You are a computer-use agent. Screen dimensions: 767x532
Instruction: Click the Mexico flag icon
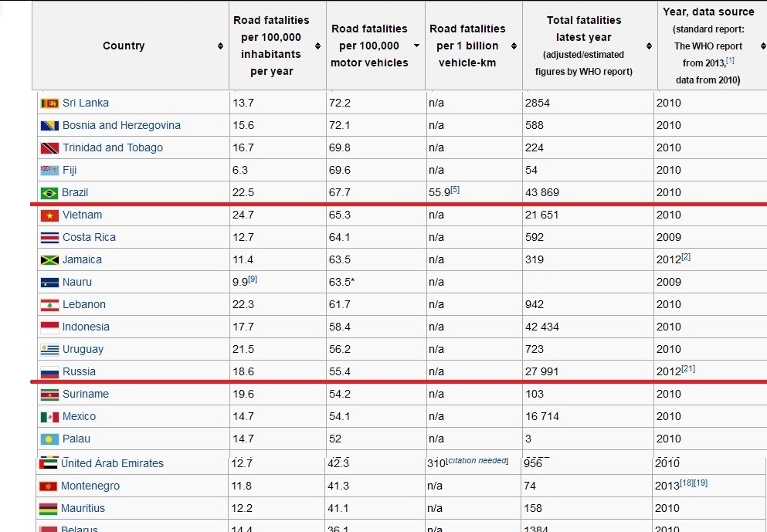(49, 416)
